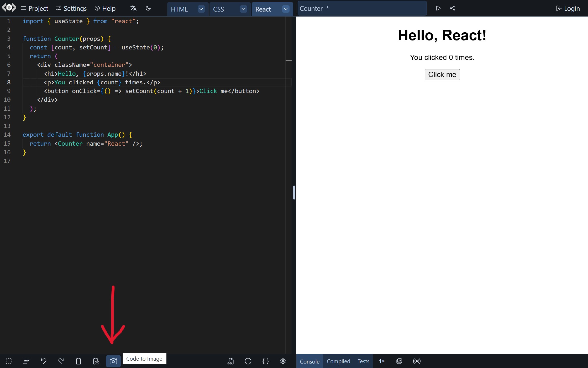588x368 pixels.
Task: Toggle the Tests panel tab
Action: (x=363, y=361)
